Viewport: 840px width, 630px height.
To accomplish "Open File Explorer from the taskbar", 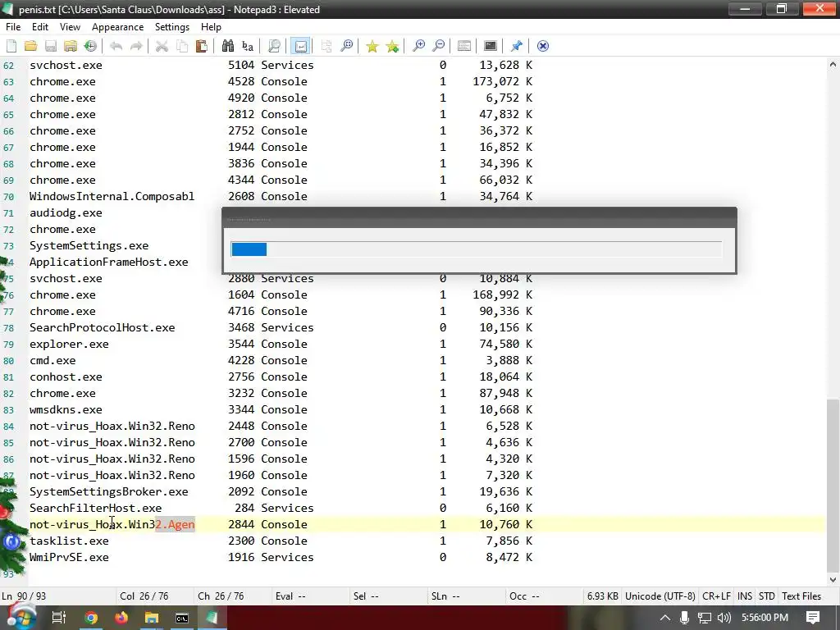I will coord(152,618).
